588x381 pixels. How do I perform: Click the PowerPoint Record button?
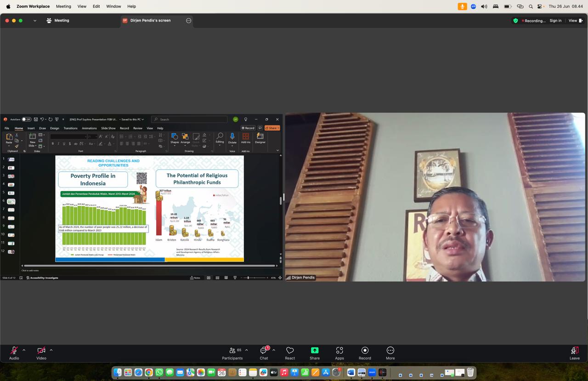[249, 128]
